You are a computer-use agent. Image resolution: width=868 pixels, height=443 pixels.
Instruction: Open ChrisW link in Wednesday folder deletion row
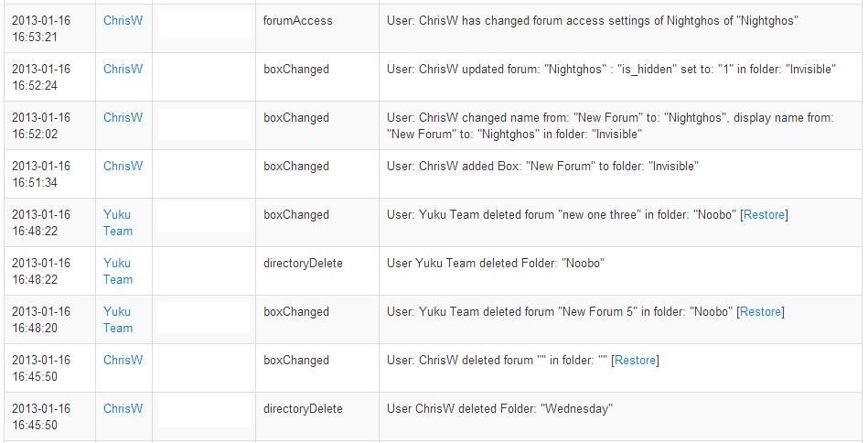point(123,408)
